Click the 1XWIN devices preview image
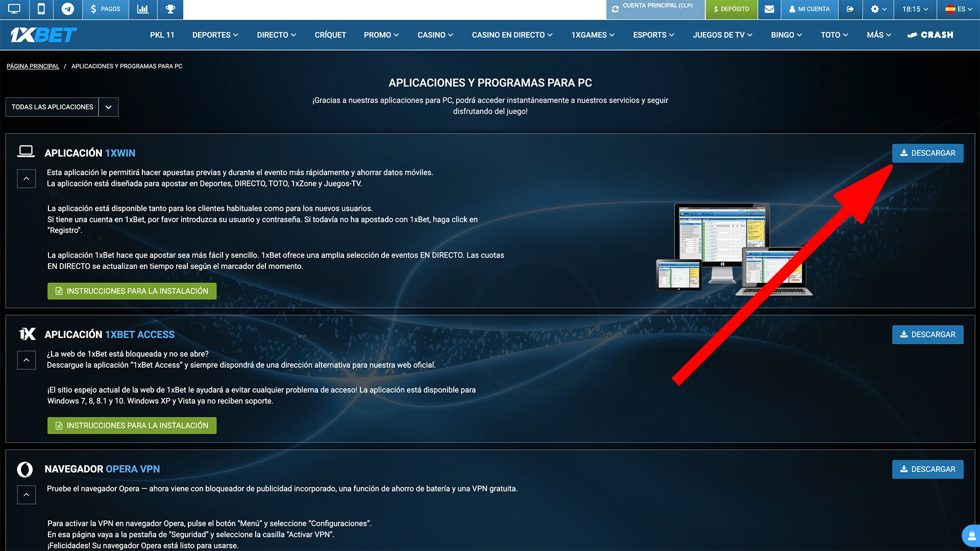Image resolution: width=980 pixels, height=551 pixels. (734, 249)
